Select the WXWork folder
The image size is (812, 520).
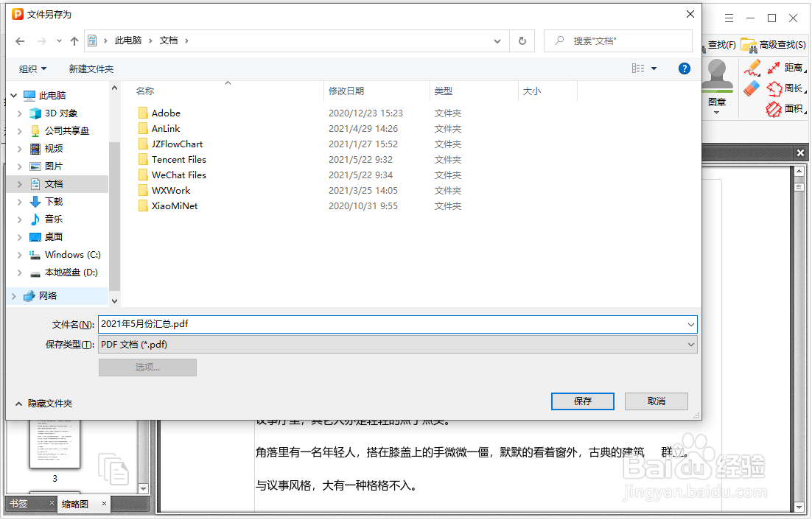(171, 191)
